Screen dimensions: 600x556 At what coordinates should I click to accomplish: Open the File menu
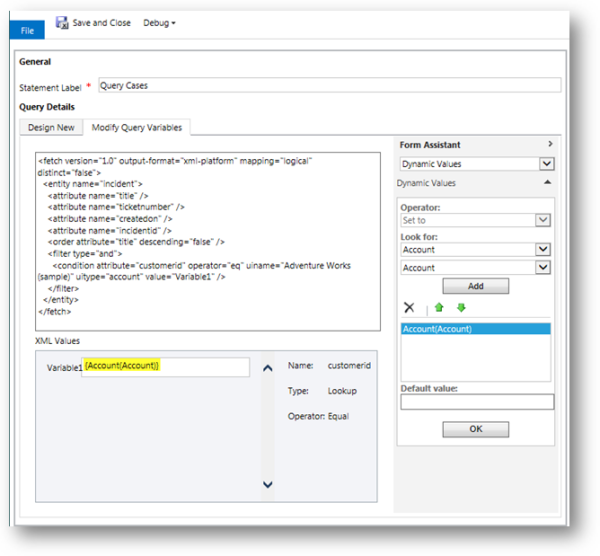pos(27,30)
